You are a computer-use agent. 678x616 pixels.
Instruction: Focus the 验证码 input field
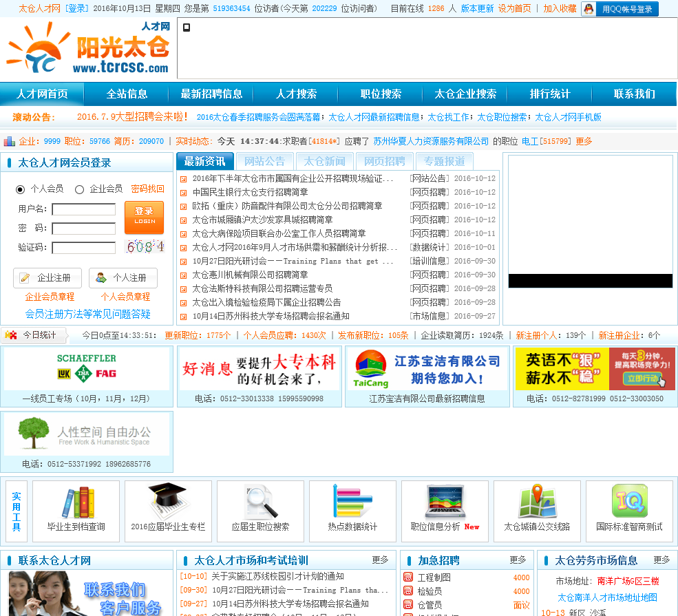[x=84, y=248]
